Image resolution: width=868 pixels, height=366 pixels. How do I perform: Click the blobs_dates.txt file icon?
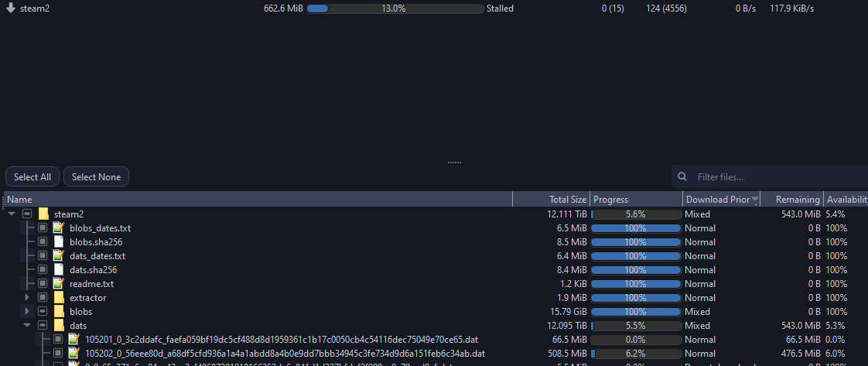[x=59, y=228]
